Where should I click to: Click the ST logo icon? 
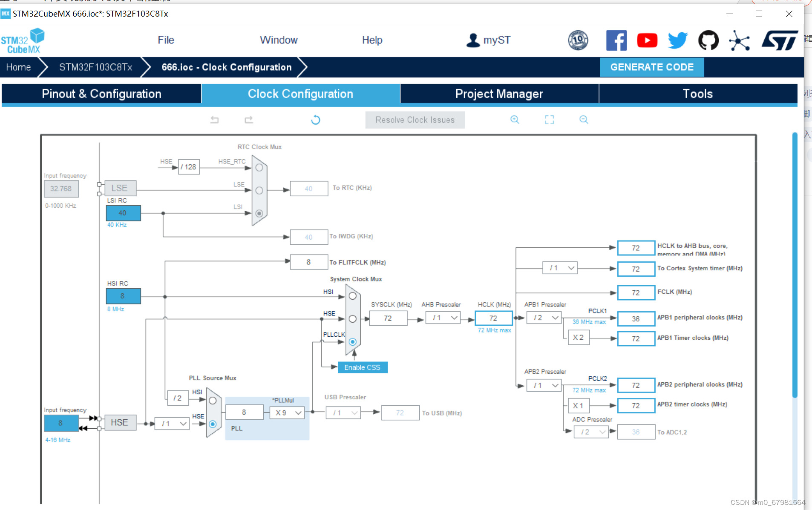pos(780,40)
